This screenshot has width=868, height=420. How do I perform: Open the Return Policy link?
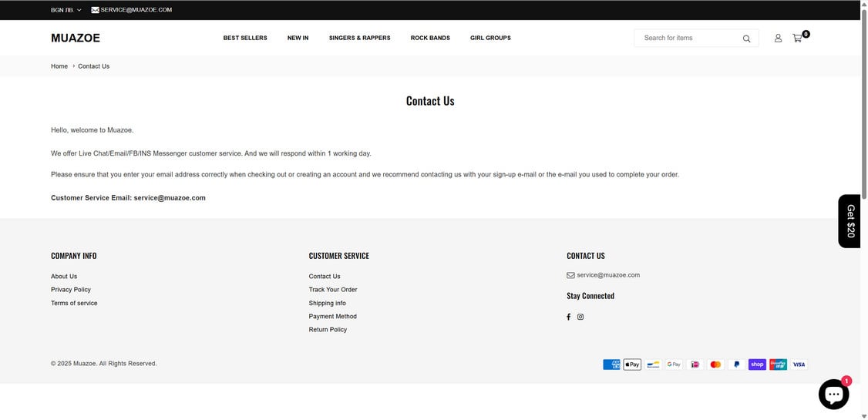(x=328, y=330)
